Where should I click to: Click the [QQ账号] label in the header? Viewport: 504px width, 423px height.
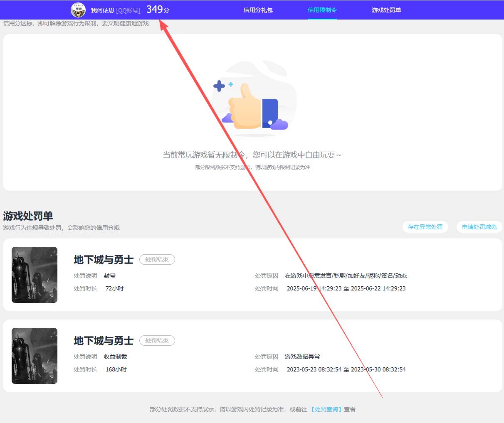tap(128, 10)
